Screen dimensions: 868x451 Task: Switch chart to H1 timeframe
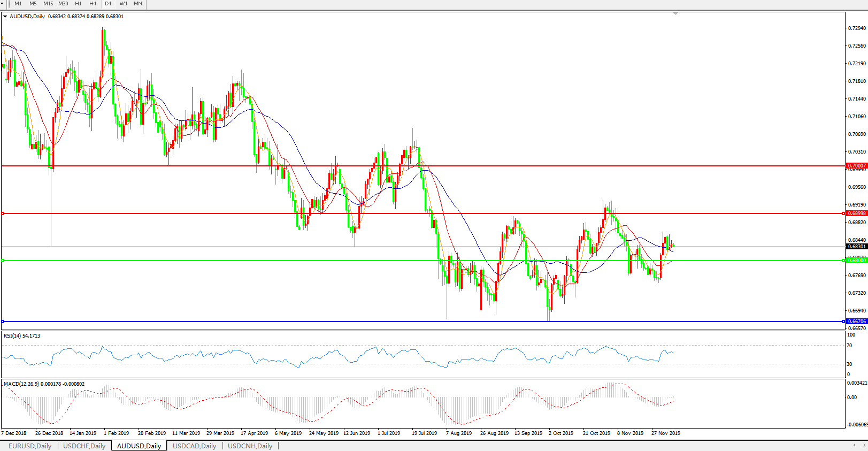coord(78,4)
